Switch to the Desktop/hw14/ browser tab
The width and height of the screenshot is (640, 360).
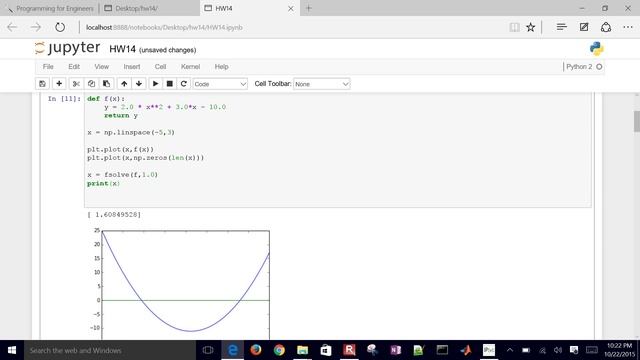coord(149,8)
